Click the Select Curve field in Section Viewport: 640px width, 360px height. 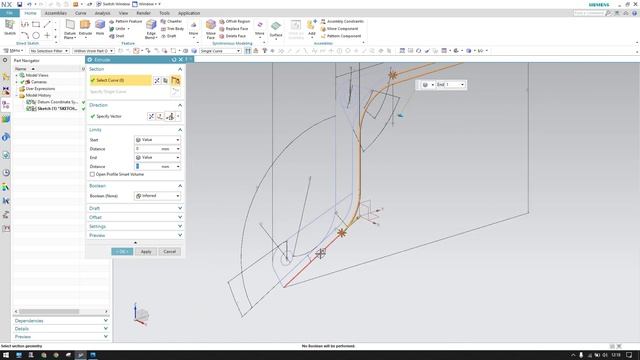point(120,80)
